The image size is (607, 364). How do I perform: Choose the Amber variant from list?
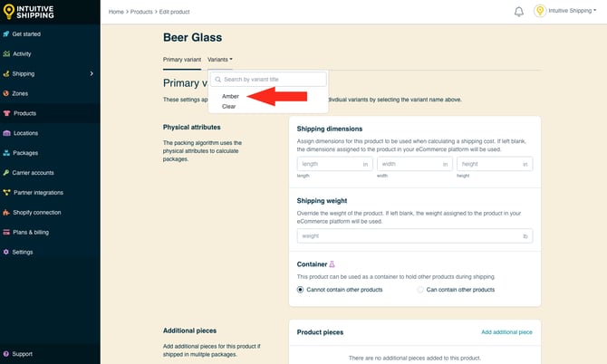pos(231,96)
